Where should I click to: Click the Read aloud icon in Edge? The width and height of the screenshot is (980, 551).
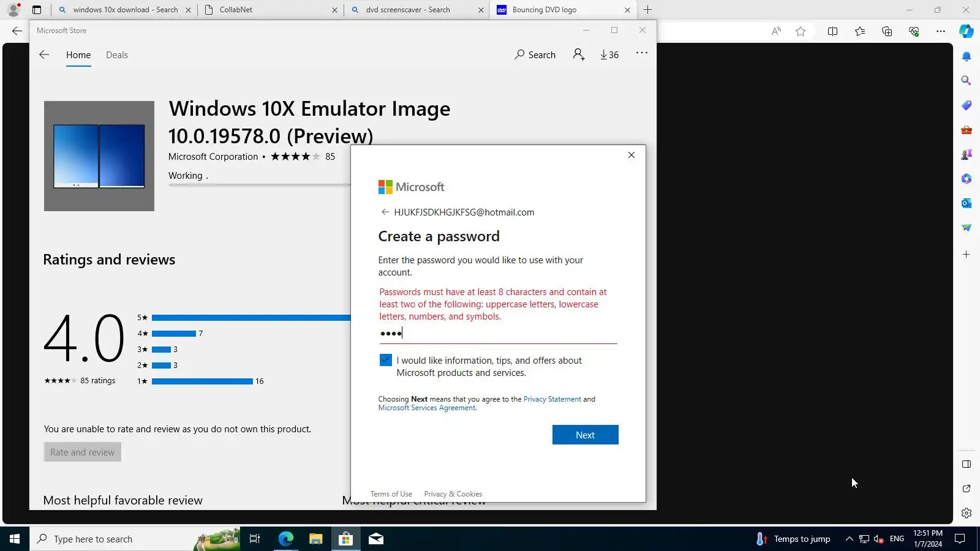[x=776, y=31]
